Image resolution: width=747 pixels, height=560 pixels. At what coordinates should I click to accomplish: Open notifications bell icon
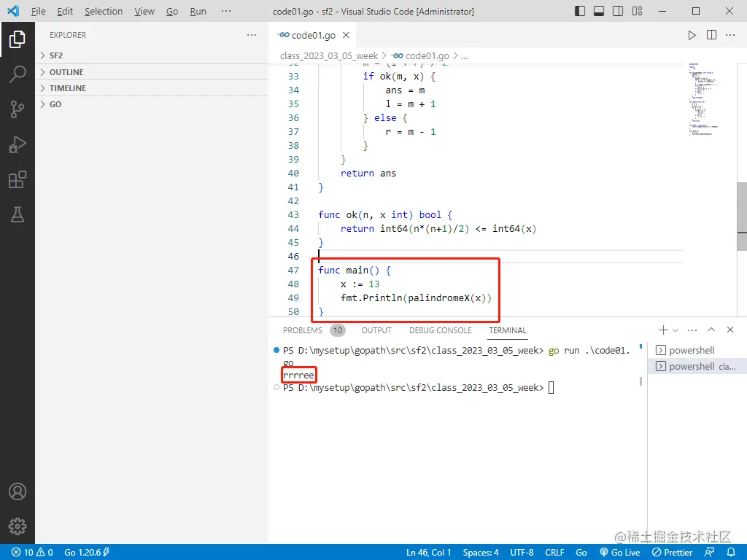tap(731, 553)
